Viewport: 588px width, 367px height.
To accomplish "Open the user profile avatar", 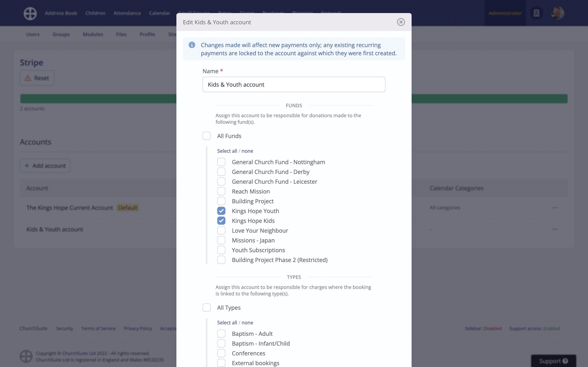I will click(x=558, y=13).
